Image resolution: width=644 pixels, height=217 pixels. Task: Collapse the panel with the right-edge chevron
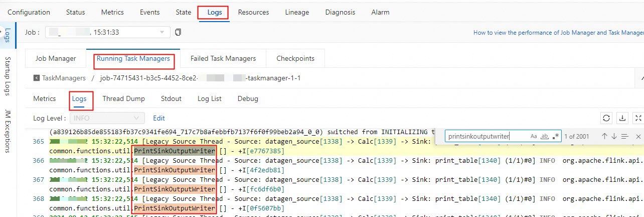point(641,78)
